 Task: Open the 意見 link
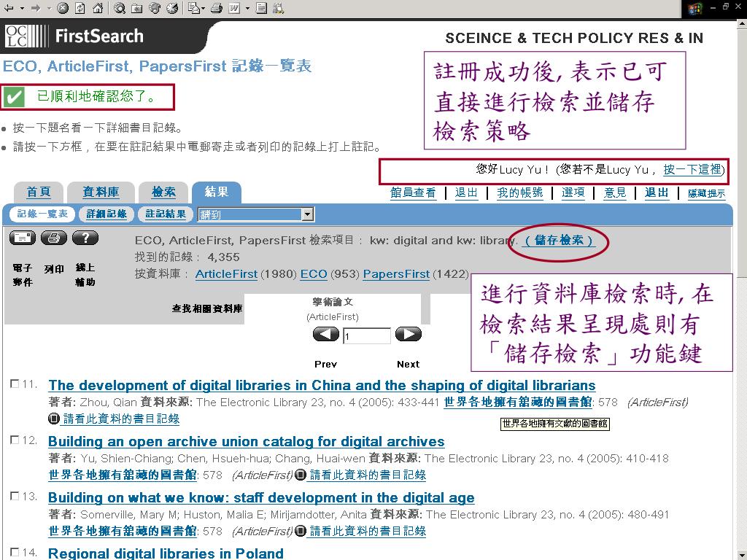point(614,192)
